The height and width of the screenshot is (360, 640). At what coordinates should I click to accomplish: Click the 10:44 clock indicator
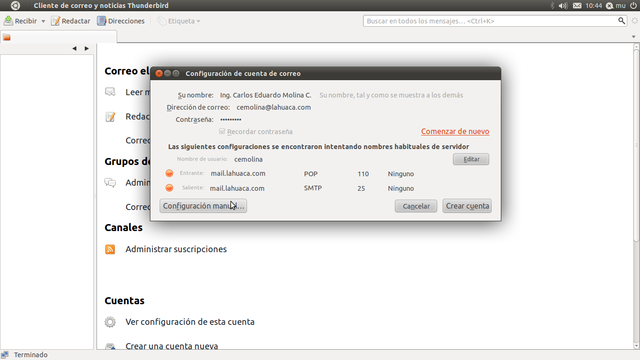593,5
